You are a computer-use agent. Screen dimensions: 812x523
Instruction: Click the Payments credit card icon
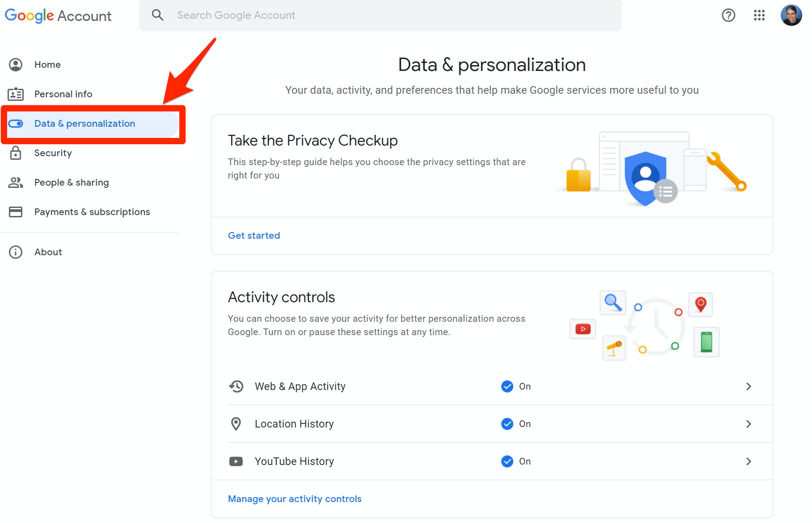click(16, 212)
